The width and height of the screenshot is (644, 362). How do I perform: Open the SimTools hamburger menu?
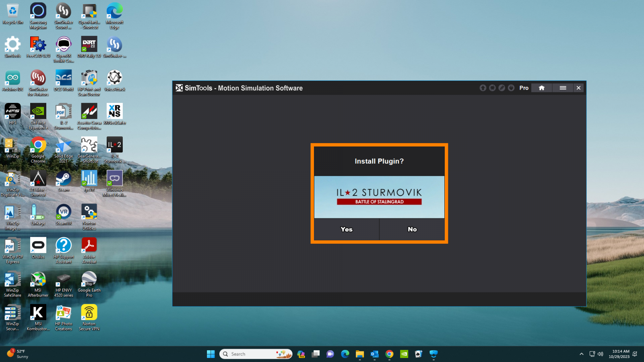[563, 88]
